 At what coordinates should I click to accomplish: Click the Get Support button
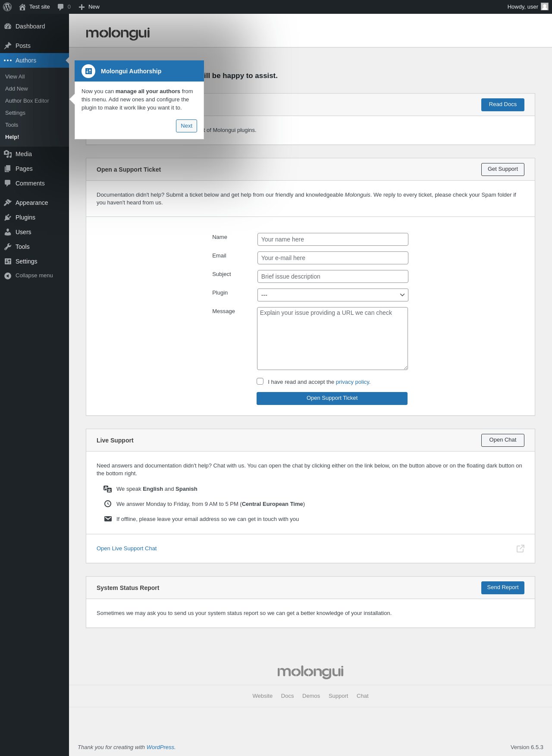click(503, 169)
